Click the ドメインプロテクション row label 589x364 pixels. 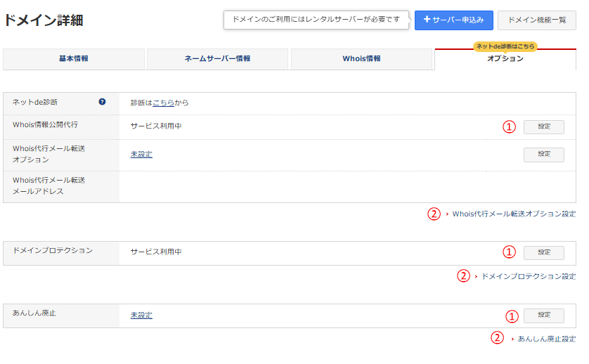[53, 251]
